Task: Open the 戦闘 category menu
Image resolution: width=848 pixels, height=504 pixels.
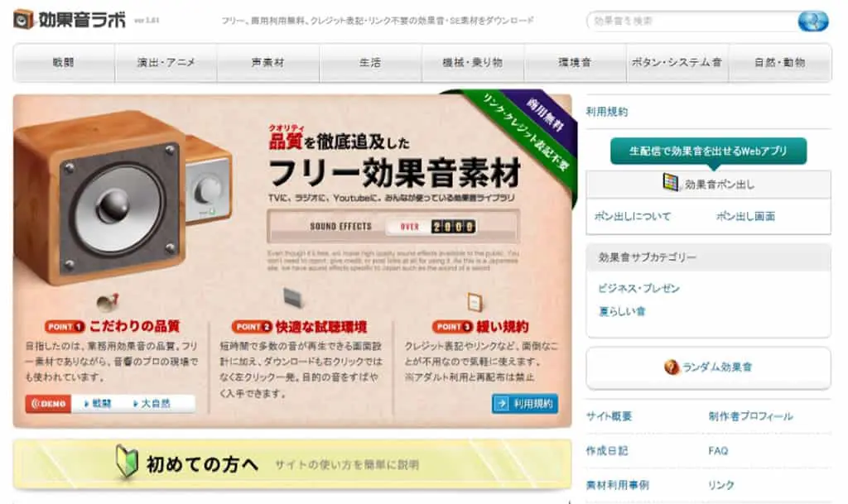Action: tap(64, 63)
